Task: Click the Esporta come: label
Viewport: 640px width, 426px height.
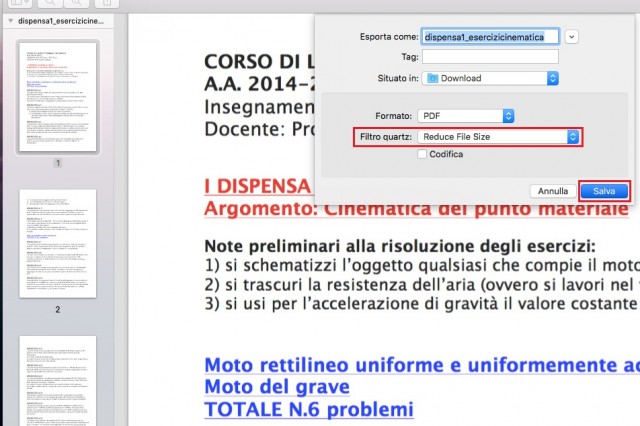Action: (389, 37)
